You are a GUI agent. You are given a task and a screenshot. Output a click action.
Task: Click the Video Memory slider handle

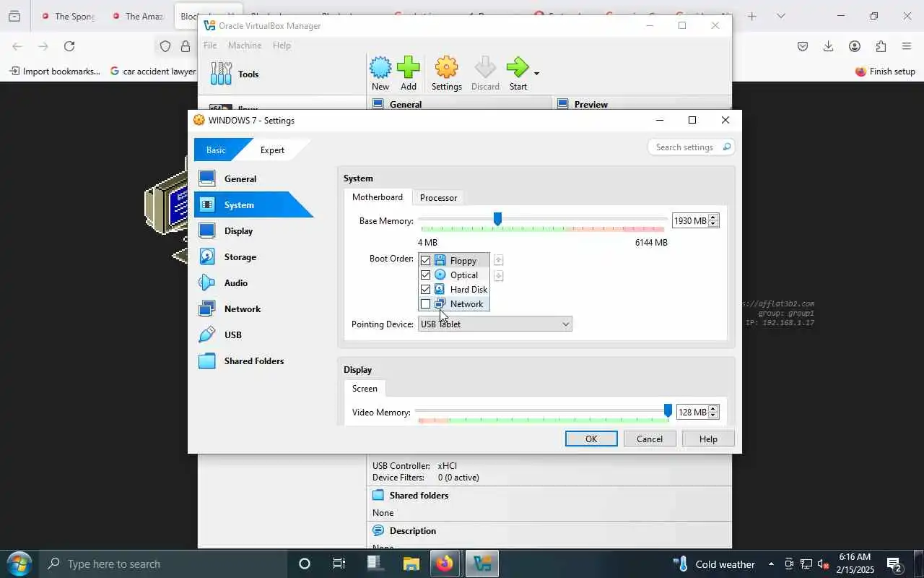pyautogui.click(x=668, y=411)
